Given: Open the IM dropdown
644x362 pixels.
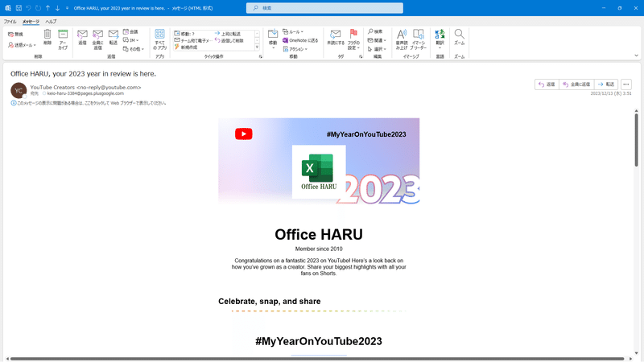Looking at the screenshot, I should click(x=131, y=40).
